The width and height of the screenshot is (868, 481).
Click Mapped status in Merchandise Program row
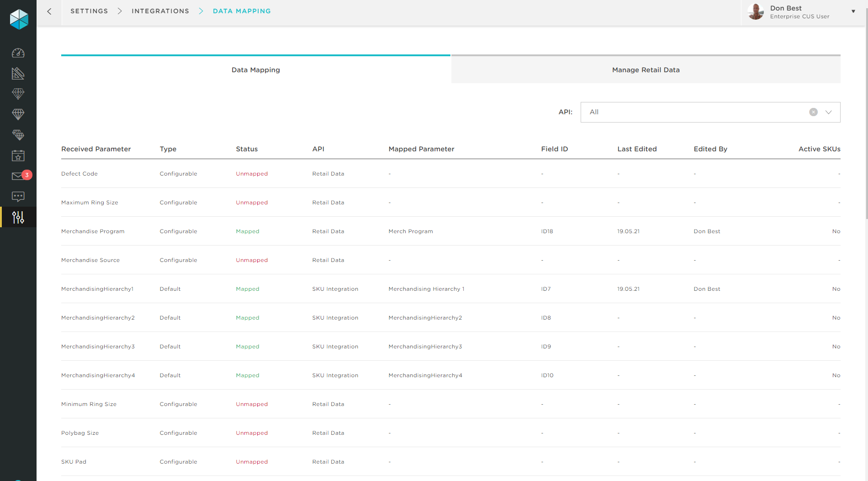[248, 231]
